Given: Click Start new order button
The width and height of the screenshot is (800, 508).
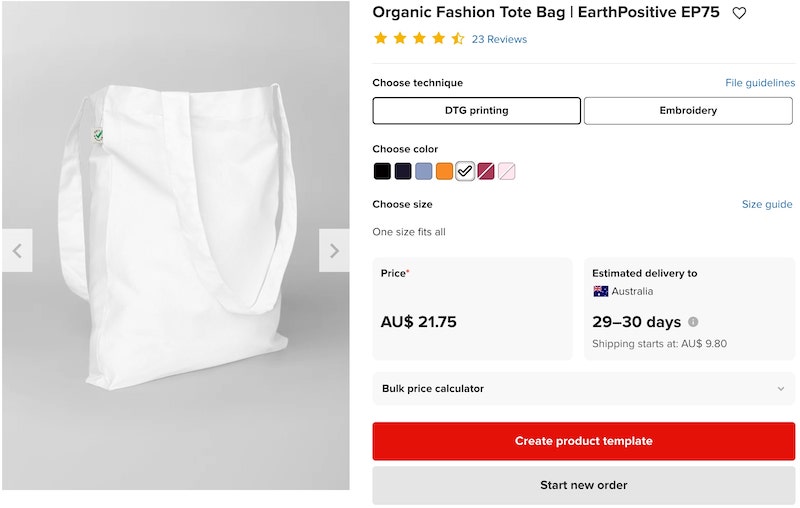Looking at the screenshot, I should coord(583,485).
